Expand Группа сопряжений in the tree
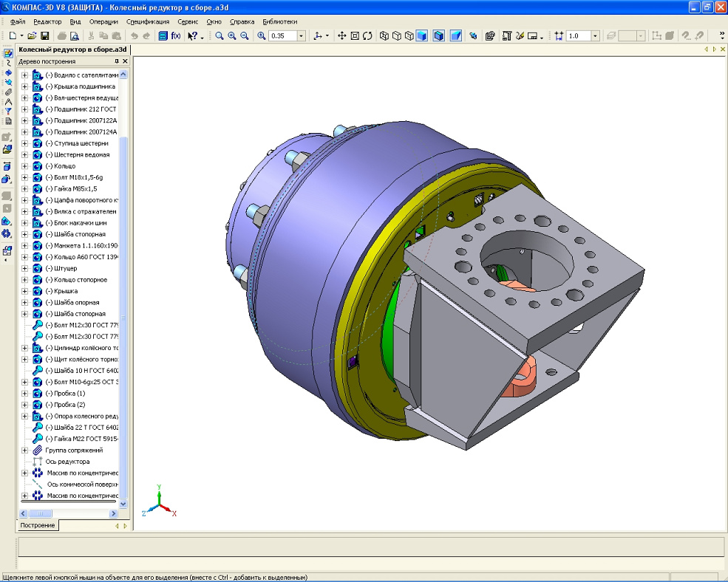This screenshot has height=582, width=728. pyautogui.click(x=24, y=450)
